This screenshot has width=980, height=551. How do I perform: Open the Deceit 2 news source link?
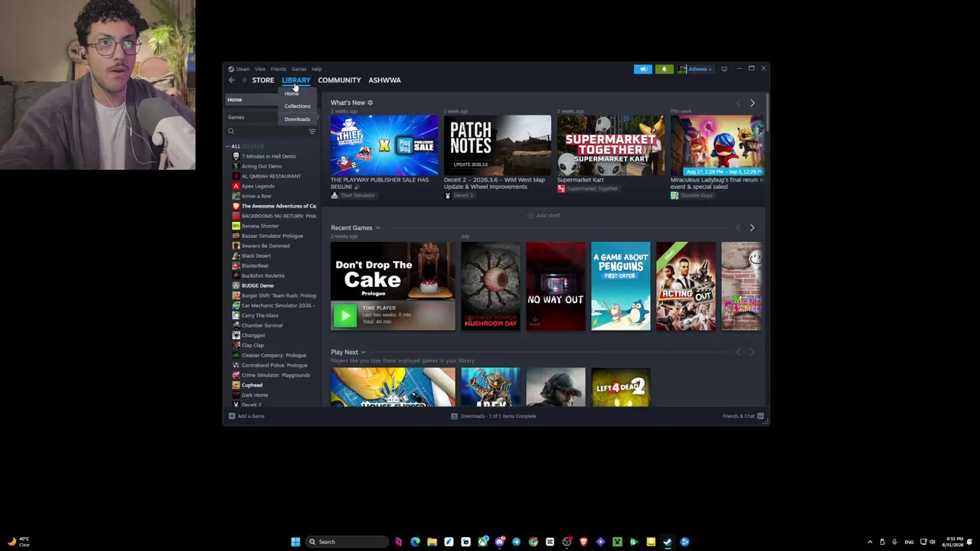[x=463, y=196]
